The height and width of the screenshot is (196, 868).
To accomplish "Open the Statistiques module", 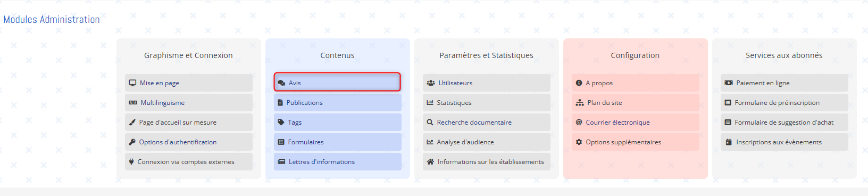I will pyautogui.click(x=486, y=103).
